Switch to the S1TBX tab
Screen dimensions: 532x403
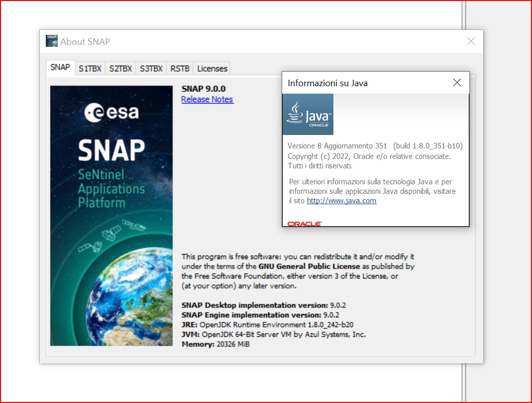[x=90, y=69]
